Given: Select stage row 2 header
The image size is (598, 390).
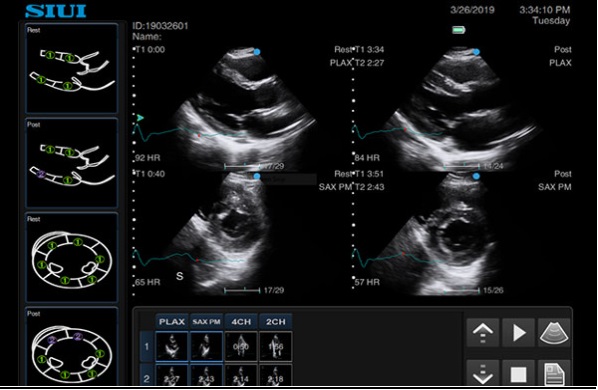Looking at the screenshot, I should point(147,374).
